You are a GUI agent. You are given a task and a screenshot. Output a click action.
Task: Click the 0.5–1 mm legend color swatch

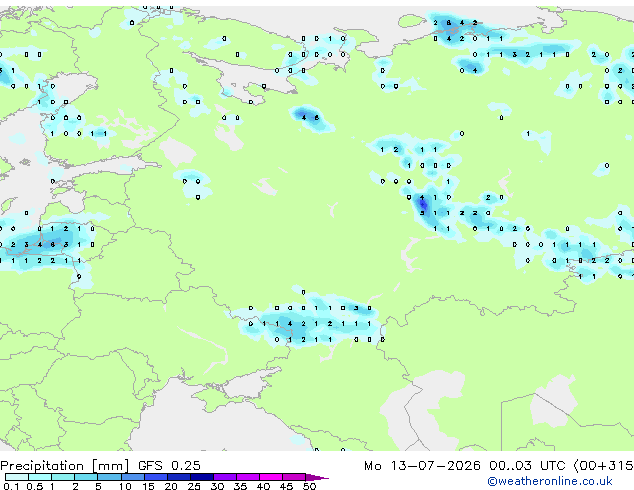(40, 477)
